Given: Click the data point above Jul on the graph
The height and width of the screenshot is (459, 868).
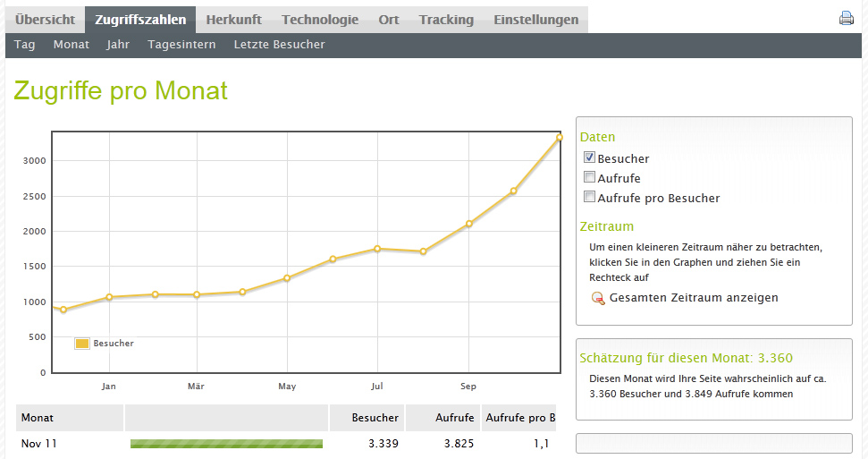Looking at the screenshot, I should coord(377,249).
